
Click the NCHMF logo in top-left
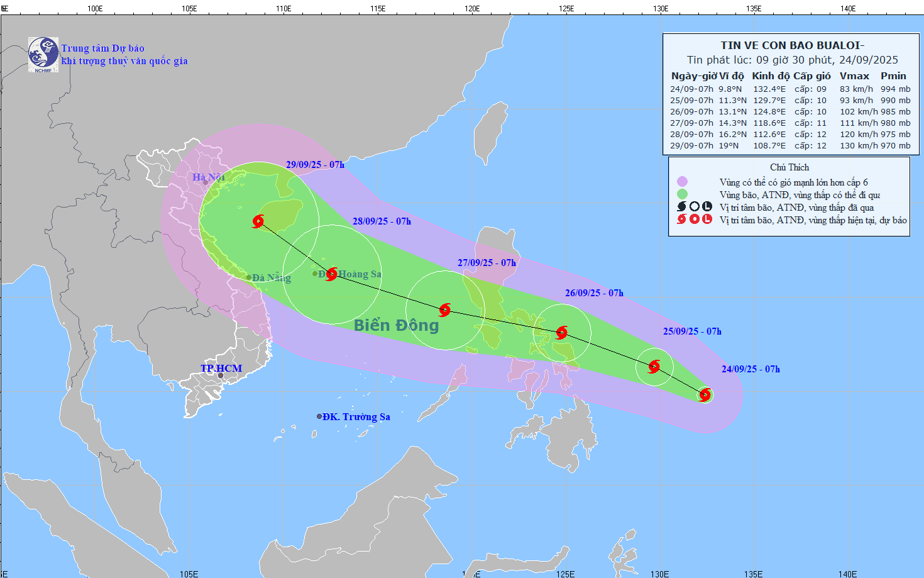coord(43,55)
